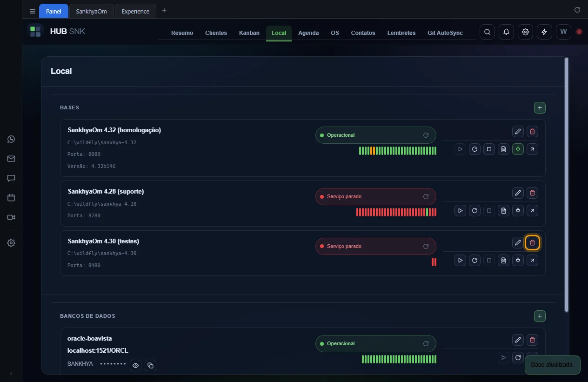Switch to the SankhyaOm window tab
Viewport: 588px width, 382px height.
click(92, 11)
